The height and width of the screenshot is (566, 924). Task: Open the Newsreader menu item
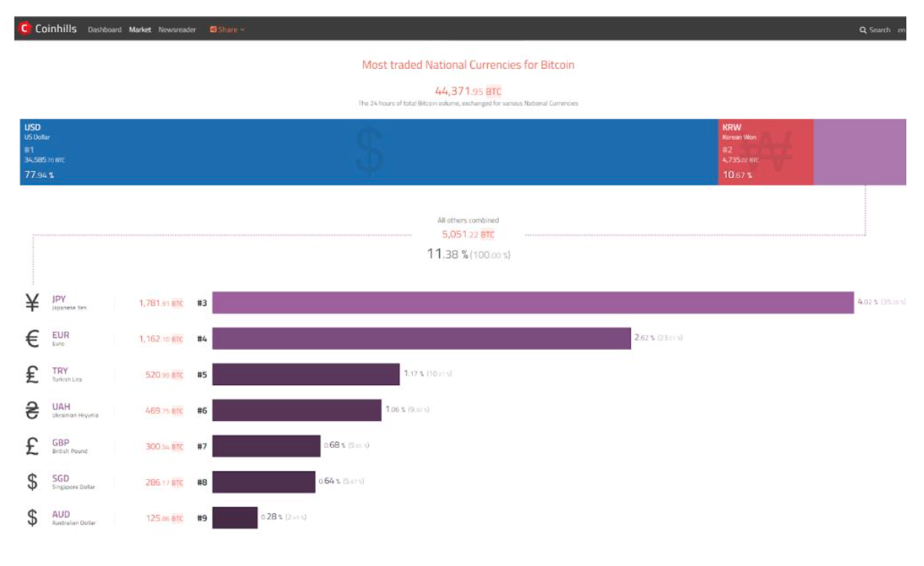177,30
